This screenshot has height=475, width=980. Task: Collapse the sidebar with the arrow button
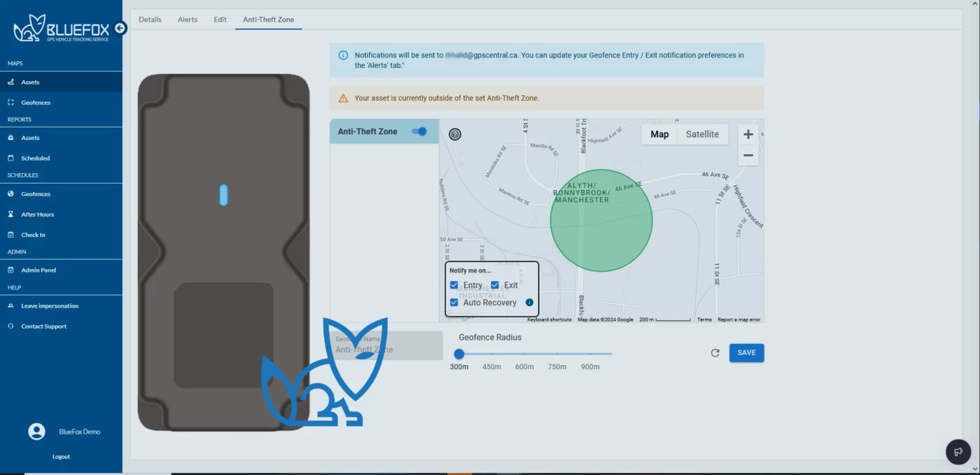click(x=120, y=28)
